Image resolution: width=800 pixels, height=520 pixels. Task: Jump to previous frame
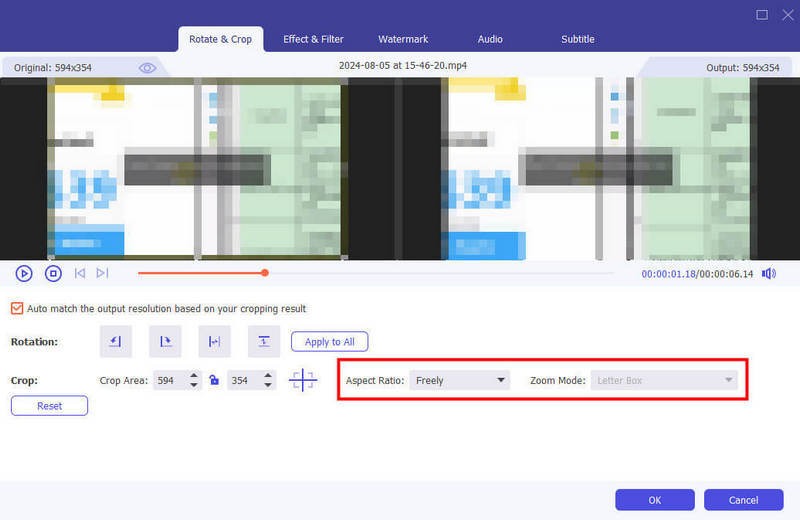(x=80, y=273)
